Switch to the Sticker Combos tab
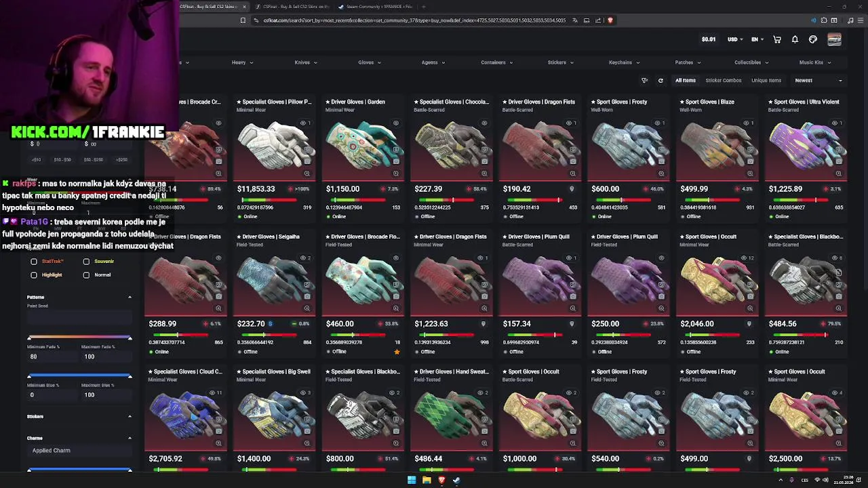The width and height of the screenshot is (868, 488). tap(724, 81)
